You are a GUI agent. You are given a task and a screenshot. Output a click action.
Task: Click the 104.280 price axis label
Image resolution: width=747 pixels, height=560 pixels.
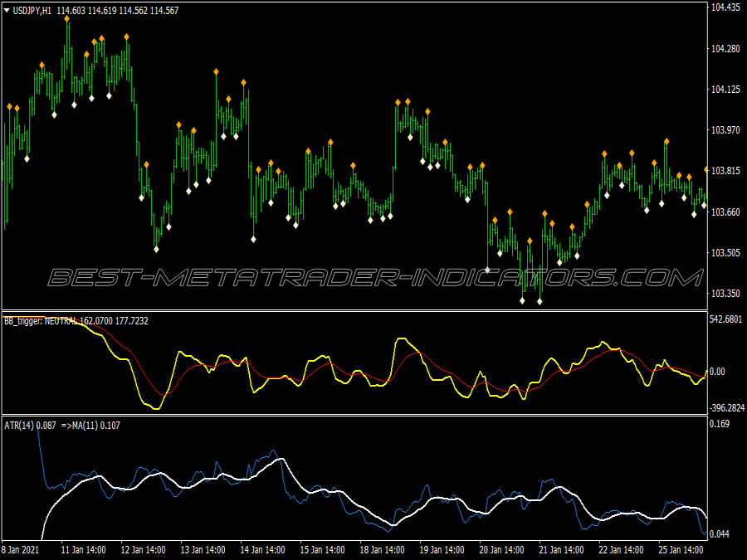coord(725,49)
